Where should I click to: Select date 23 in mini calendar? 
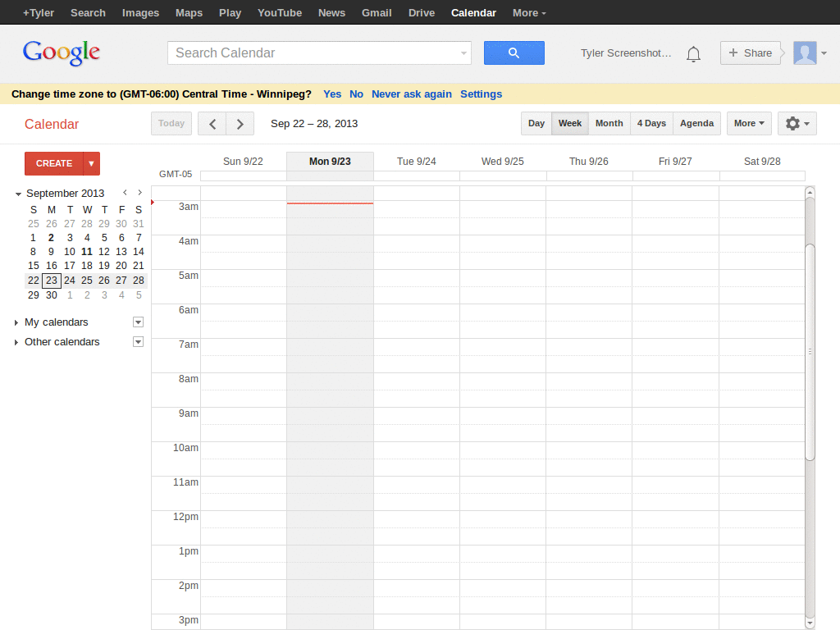click(x=52, y=281)
